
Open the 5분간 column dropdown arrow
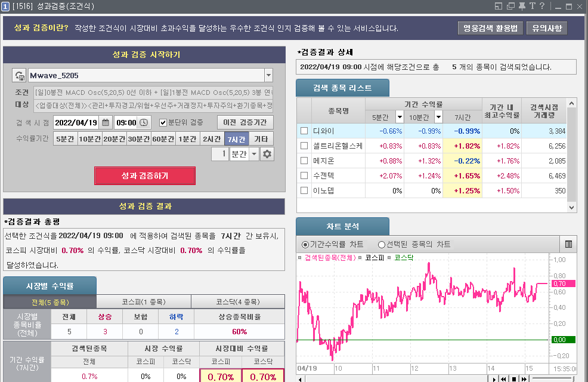pos(400,117)
